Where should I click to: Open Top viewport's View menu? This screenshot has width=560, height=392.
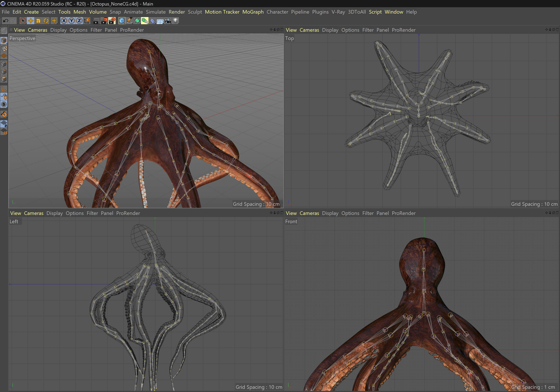pyautogui.click(x=291, y=30)
